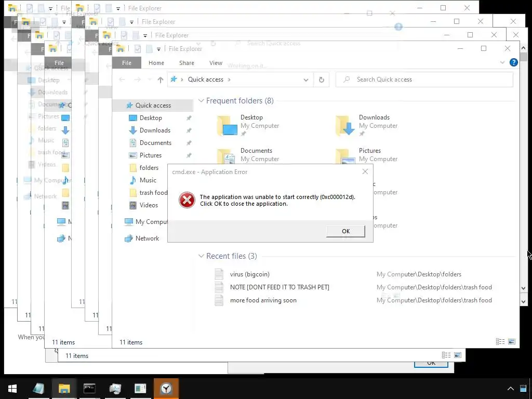Click the File Explorer folder icon in title bar
The height and width of the screenshot is (399, 532).
click(x=120, y=49)
